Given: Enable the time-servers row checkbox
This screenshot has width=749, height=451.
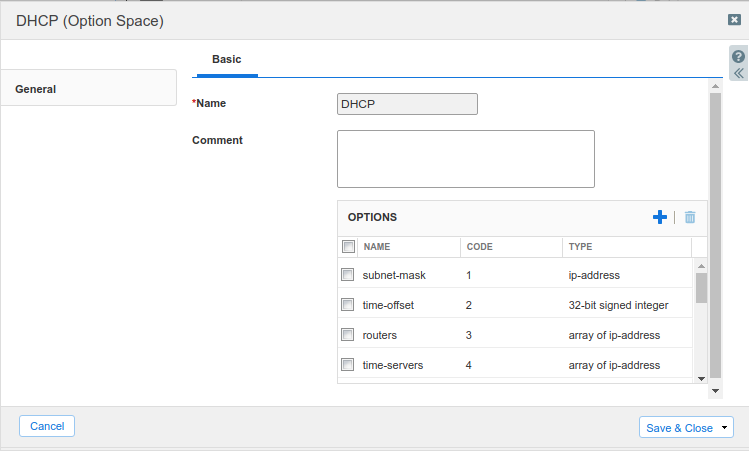Looking at the screenshot, I should click(348, 365).
